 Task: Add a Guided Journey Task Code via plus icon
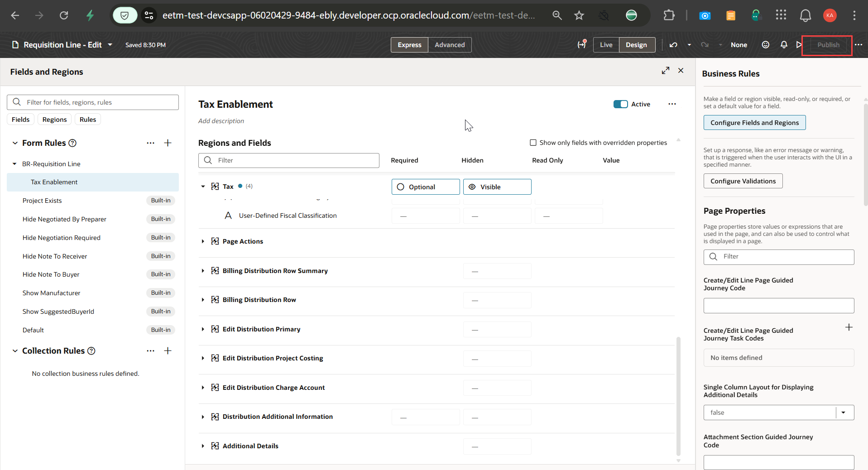tap(849, 327)
